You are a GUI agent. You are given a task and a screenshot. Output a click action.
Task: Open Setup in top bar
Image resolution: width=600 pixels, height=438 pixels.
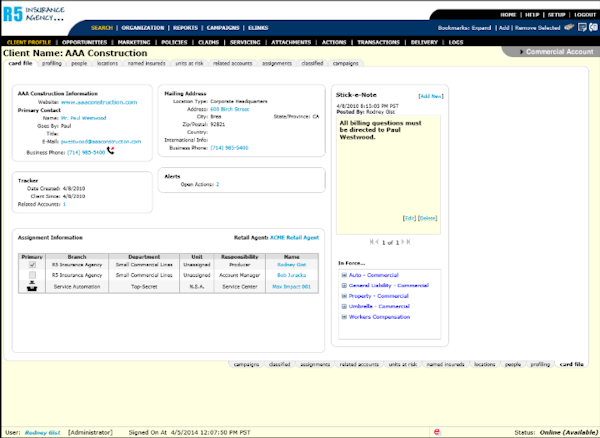pos(556,15)
